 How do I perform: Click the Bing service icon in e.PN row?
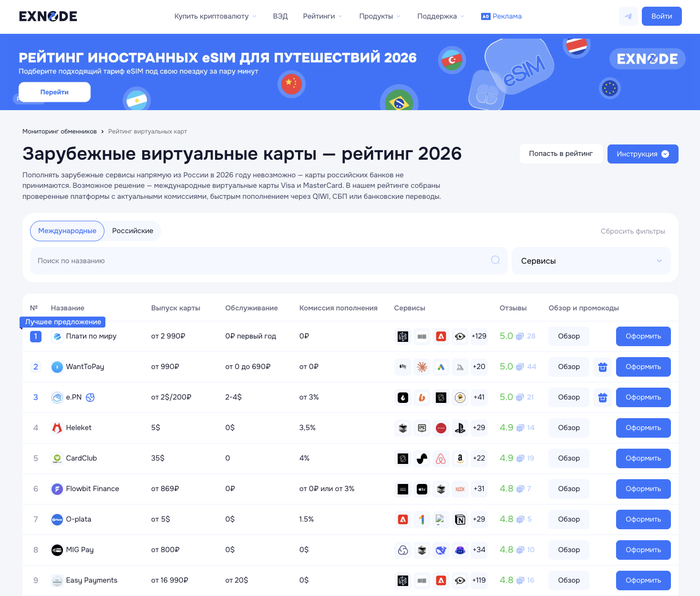click(421, 397)
